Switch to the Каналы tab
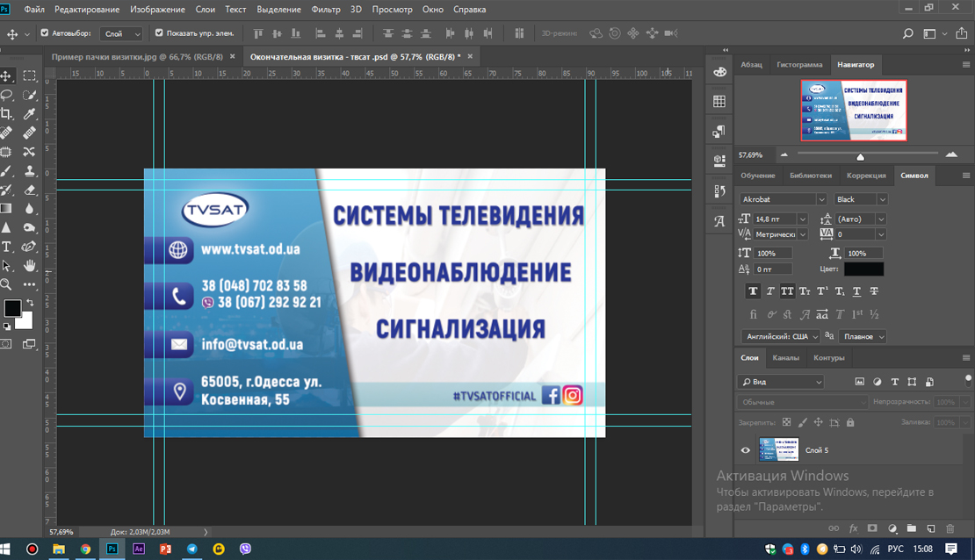 (785, 357)
